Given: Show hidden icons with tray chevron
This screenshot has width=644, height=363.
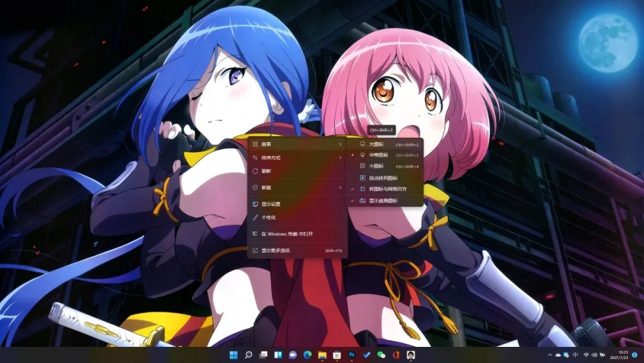Looking at the screenshot, I should [x=549, y=355].
